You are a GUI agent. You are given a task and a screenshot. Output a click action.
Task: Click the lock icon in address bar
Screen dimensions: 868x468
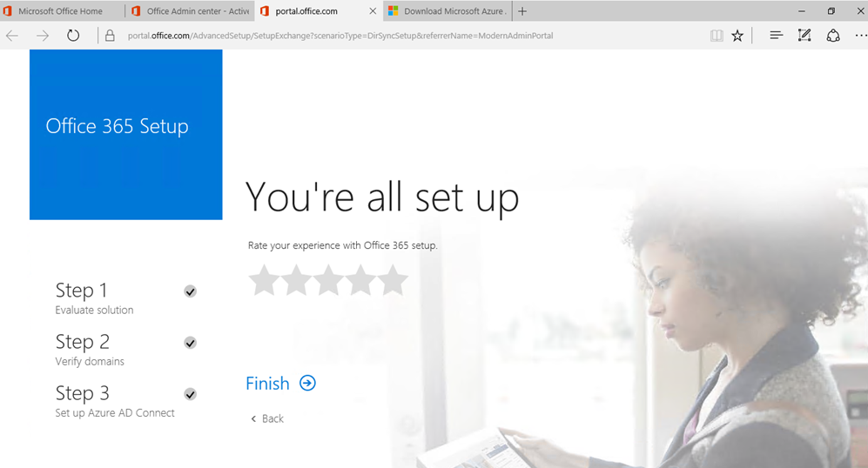[x=110, y=36]
